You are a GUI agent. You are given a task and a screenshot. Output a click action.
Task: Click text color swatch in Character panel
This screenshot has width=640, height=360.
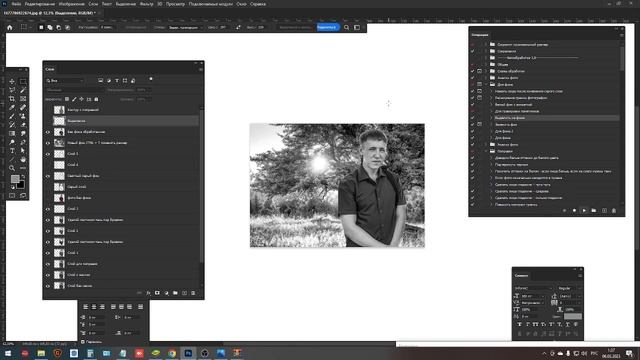[573, 316]
